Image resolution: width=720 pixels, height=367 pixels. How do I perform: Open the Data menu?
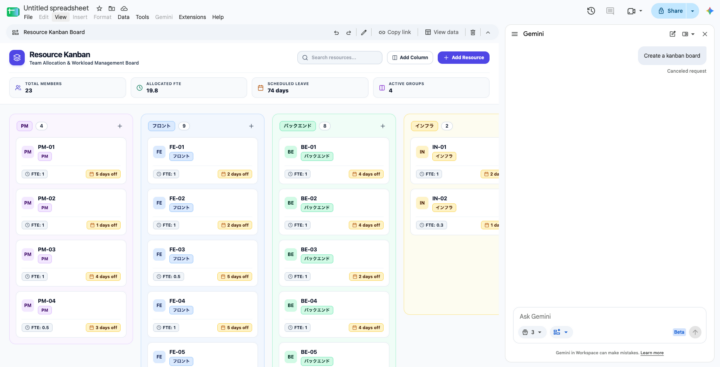(124, 17)
